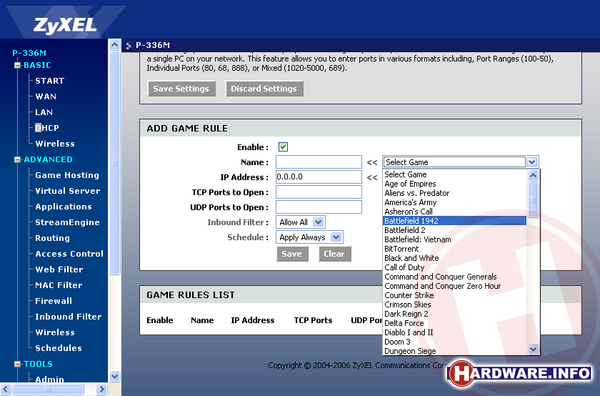Open Wireless under ADVANCED section
This screenshot has height=396, width=600.
tap(55, 332)
